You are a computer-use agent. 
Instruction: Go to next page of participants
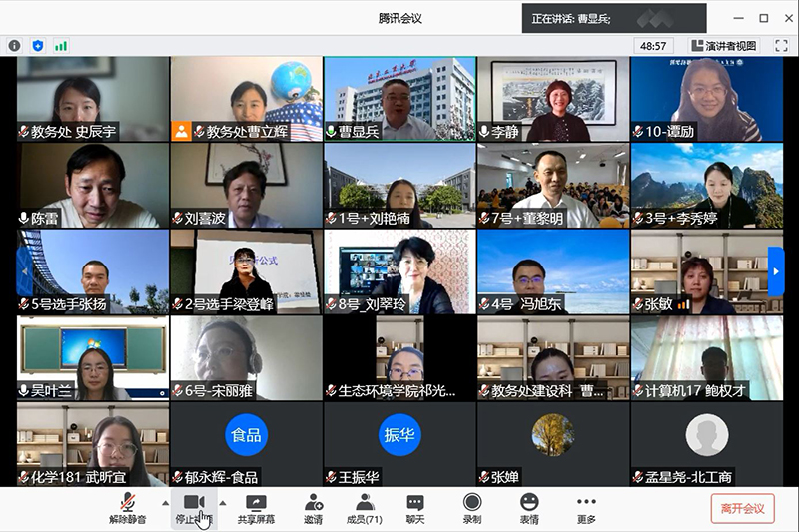(x=776, y=271)
